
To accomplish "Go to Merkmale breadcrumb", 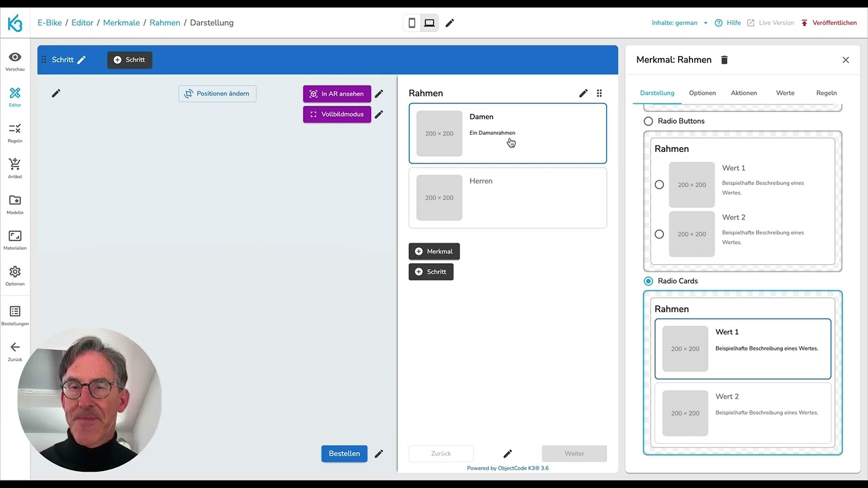I will (121, 23).
